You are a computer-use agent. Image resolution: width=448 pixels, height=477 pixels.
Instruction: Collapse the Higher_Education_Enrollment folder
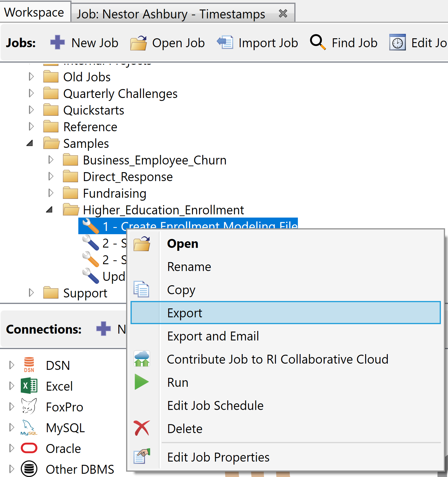(50, 210)
